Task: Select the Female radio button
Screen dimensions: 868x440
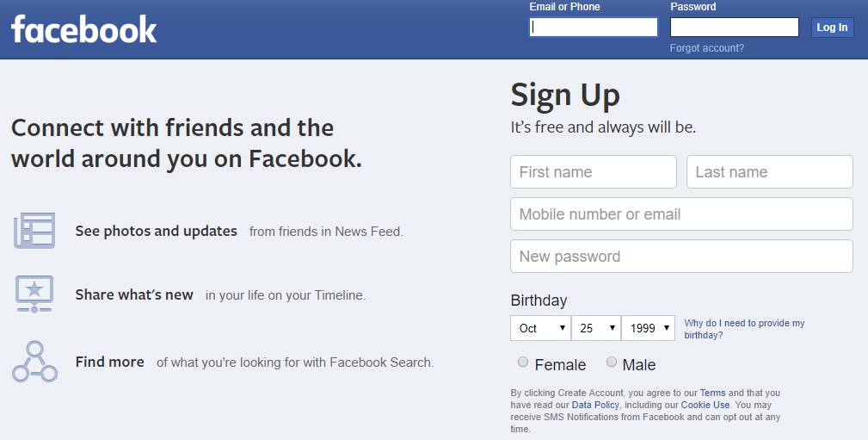Action: pos(523,362)
